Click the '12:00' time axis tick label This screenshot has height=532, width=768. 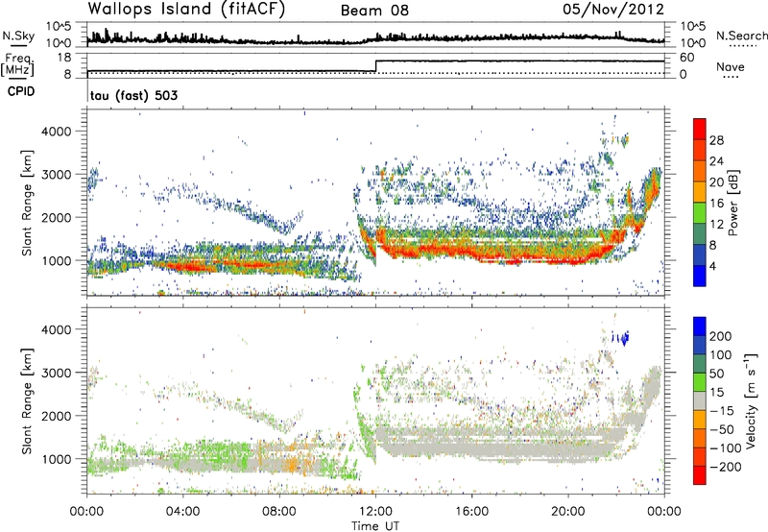tap(375, 512)
